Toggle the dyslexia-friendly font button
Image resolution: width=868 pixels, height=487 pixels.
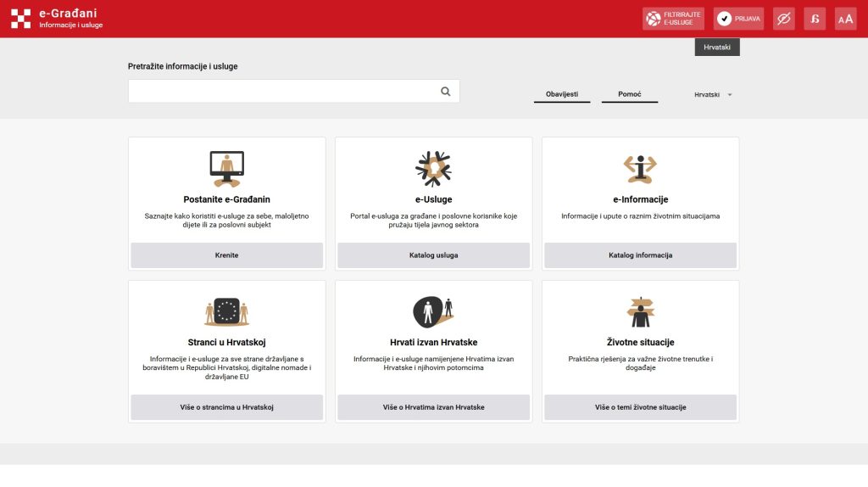point(815,19)
